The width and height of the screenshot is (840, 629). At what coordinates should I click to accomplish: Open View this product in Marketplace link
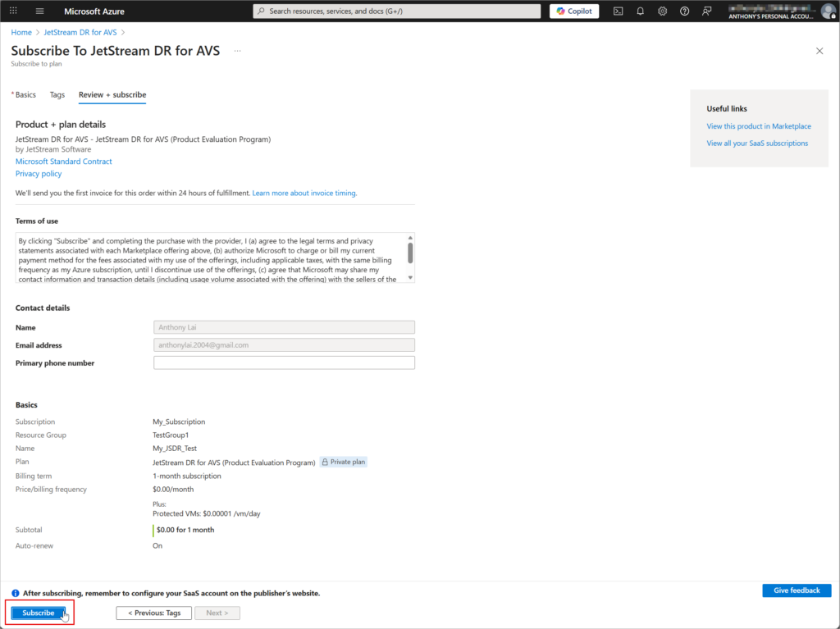759,126
